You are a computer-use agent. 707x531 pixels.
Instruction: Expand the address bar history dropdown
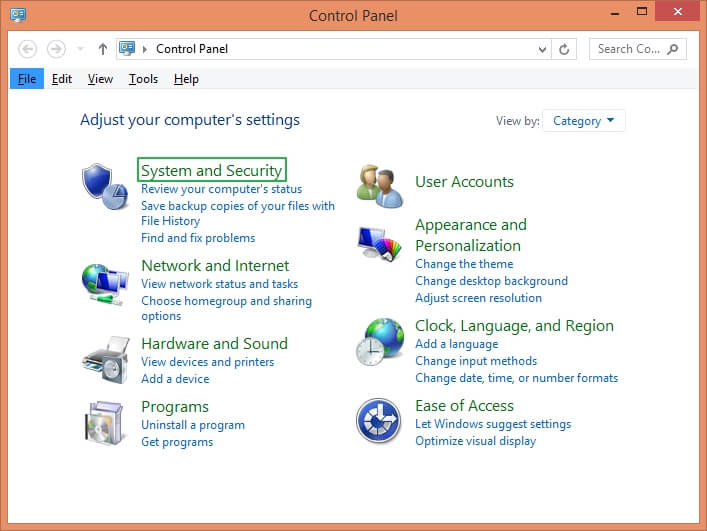(542, 49)
